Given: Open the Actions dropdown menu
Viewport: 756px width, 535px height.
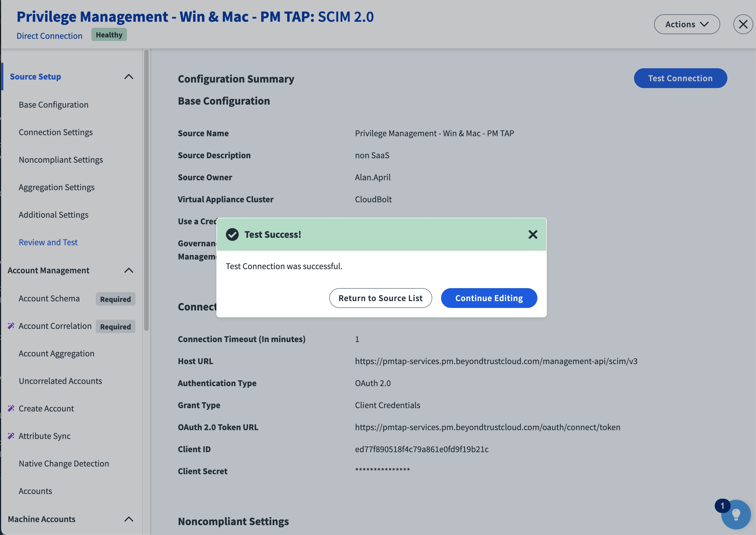Looking at the screenshot, I should 687,24.
